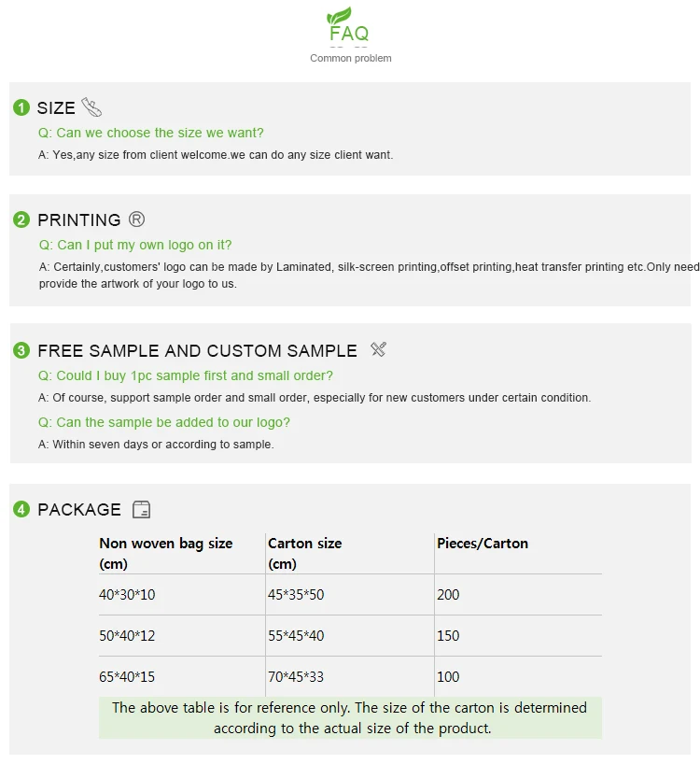Click question 'Can I put my own logo on it?'

[135, 245]
